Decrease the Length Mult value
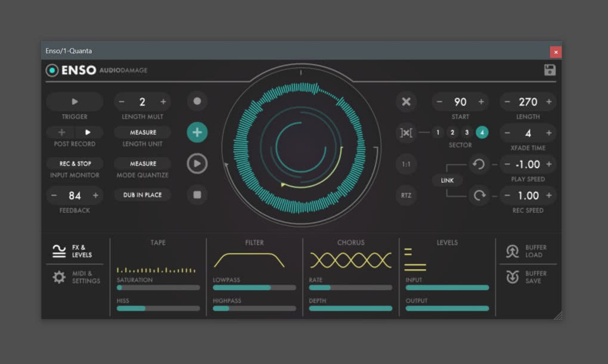 122,101
